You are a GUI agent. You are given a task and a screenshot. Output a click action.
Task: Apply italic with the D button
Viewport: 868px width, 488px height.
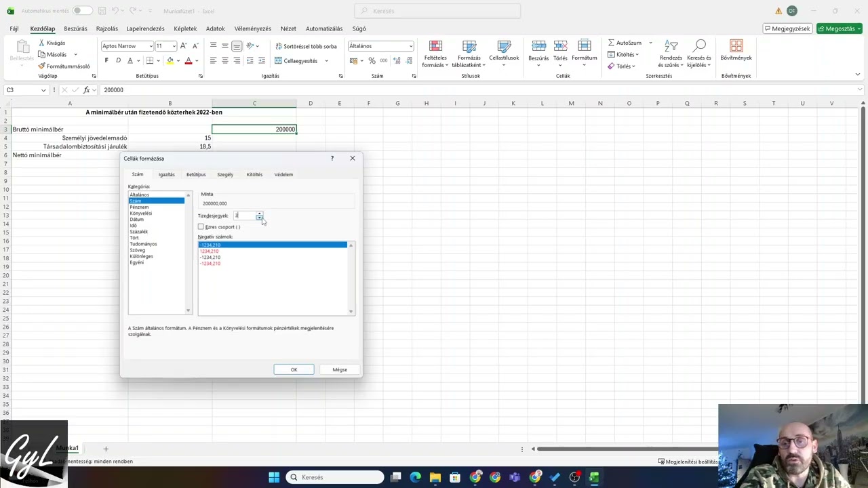[118, 60]
